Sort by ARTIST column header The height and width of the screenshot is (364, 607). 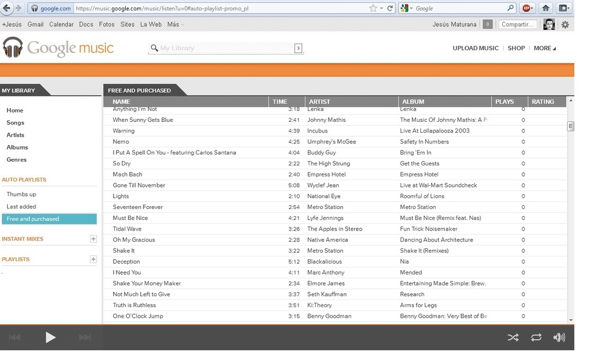point(352,101)
